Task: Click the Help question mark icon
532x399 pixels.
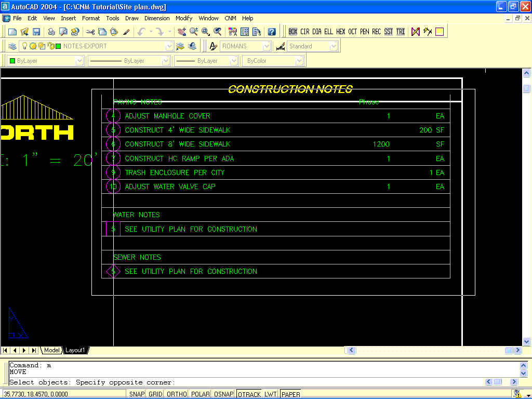Action: 271,32
